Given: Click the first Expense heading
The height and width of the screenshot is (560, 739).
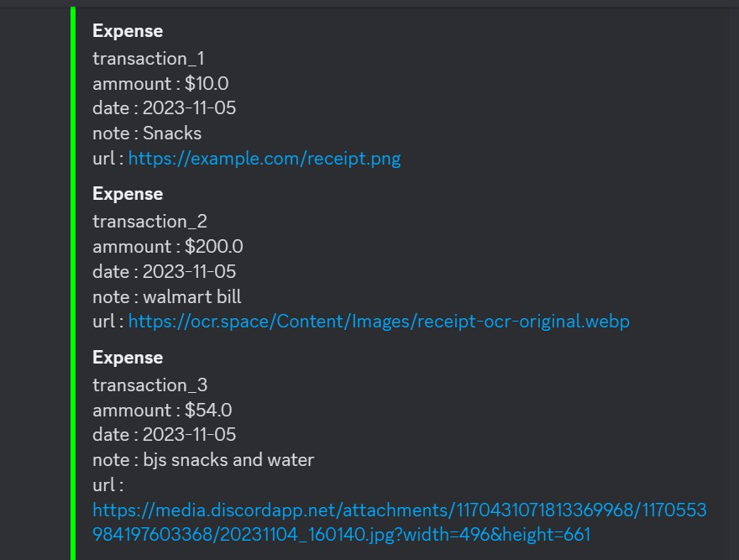Looking at the screenshot, I should click(x=128, y=31).
